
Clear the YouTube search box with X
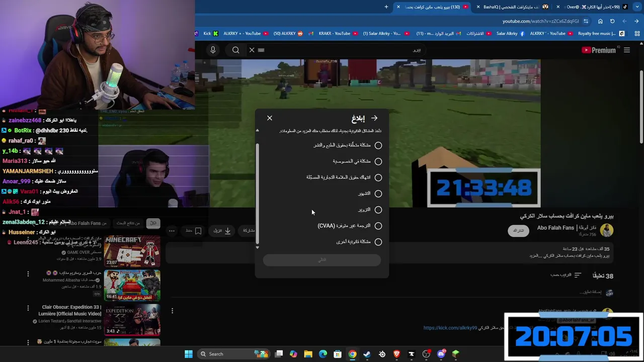(x=252, y=50)
